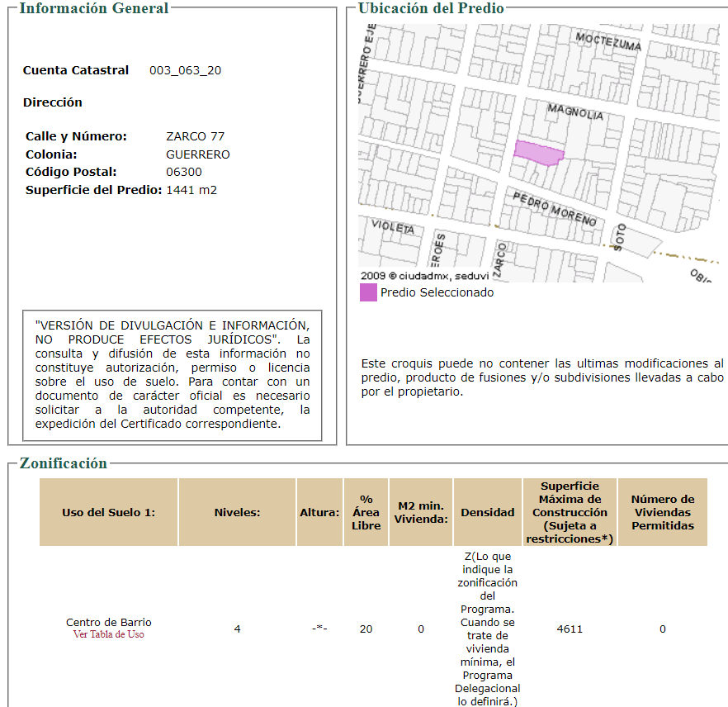
Task: Click the 06300 postal code value
Action: pos(184,173)
